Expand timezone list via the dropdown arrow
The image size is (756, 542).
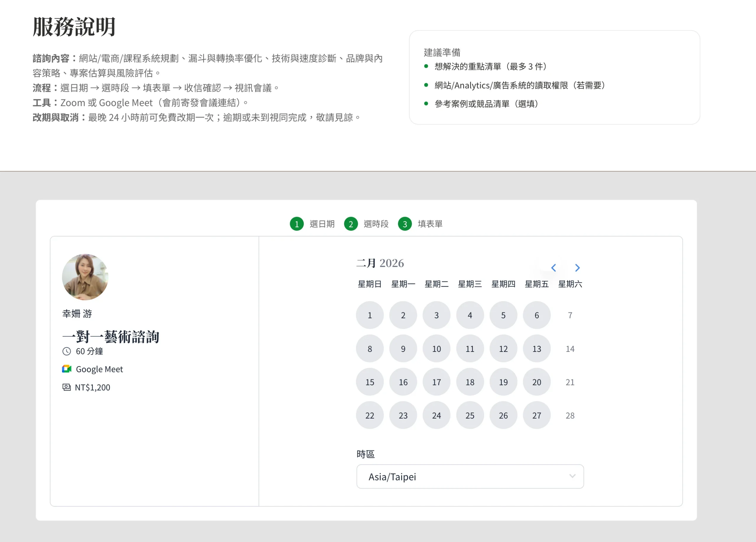pos(572,476)
